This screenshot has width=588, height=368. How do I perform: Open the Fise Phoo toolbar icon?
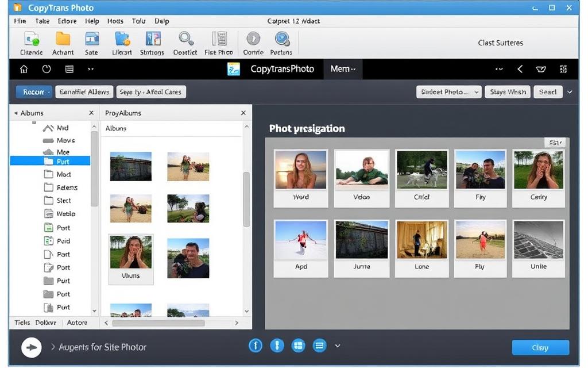219,40
